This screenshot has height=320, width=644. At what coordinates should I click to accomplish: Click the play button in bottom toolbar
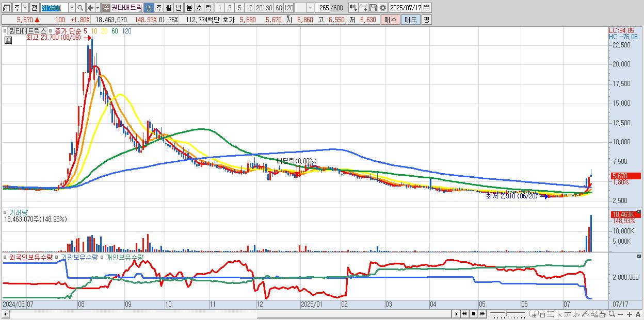click(457, 314)
